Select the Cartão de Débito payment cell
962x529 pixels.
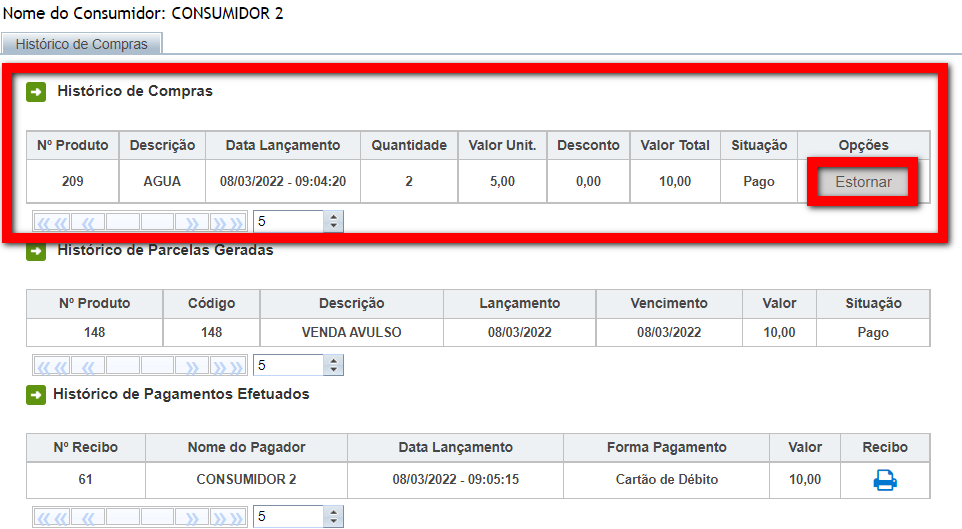coord(666,479)
